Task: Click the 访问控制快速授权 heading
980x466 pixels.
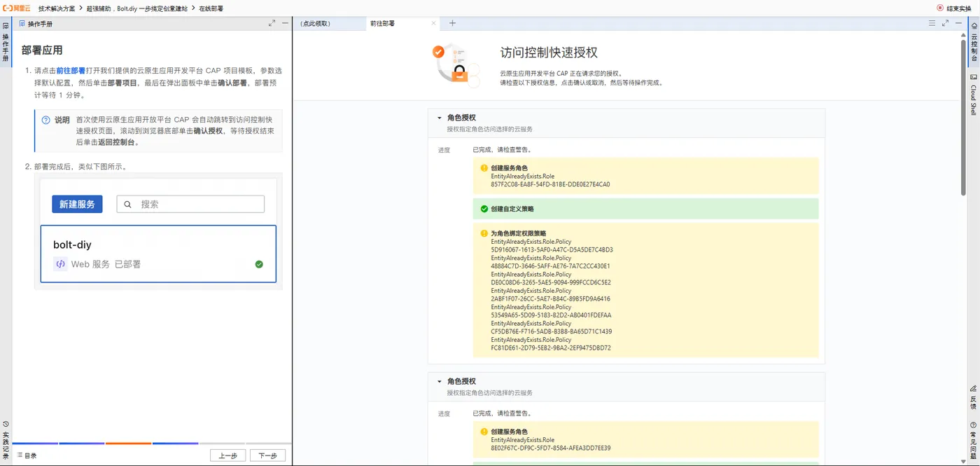Action: pyautogui.click(x=549, y=53)
